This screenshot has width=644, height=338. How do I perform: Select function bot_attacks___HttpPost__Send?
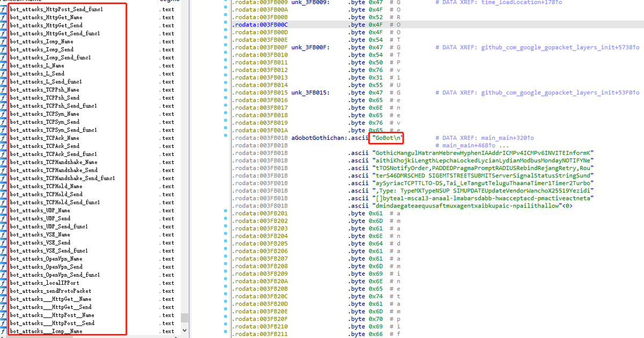click(x=52, y=323)
